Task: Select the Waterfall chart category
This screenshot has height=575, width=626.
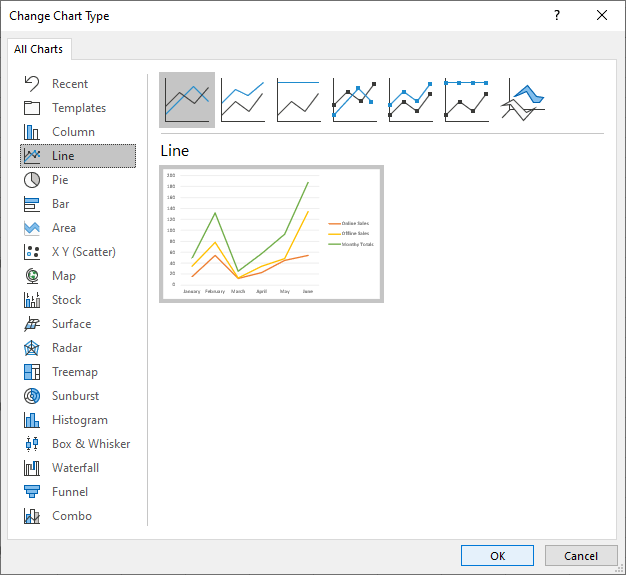Action: click(x=75, y=468)
